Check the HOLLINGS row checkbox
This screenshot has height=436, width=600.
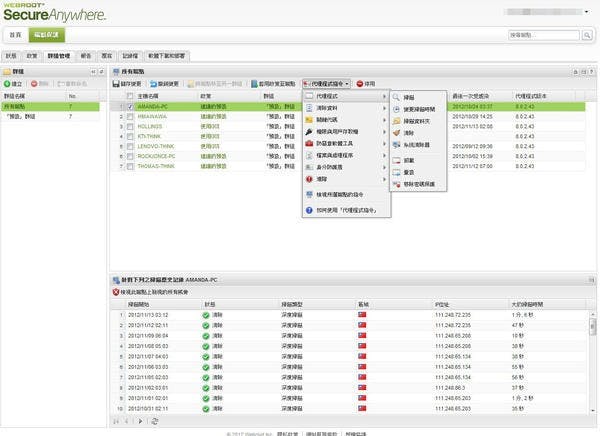(x=130, y=125)
